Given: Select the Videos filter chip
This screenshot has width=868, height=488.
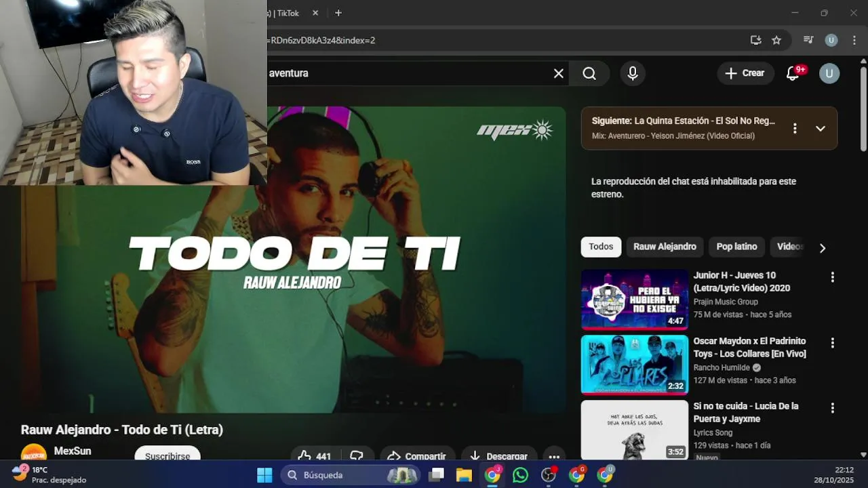Looking at the screenshot, I should (x=789, y=247).
